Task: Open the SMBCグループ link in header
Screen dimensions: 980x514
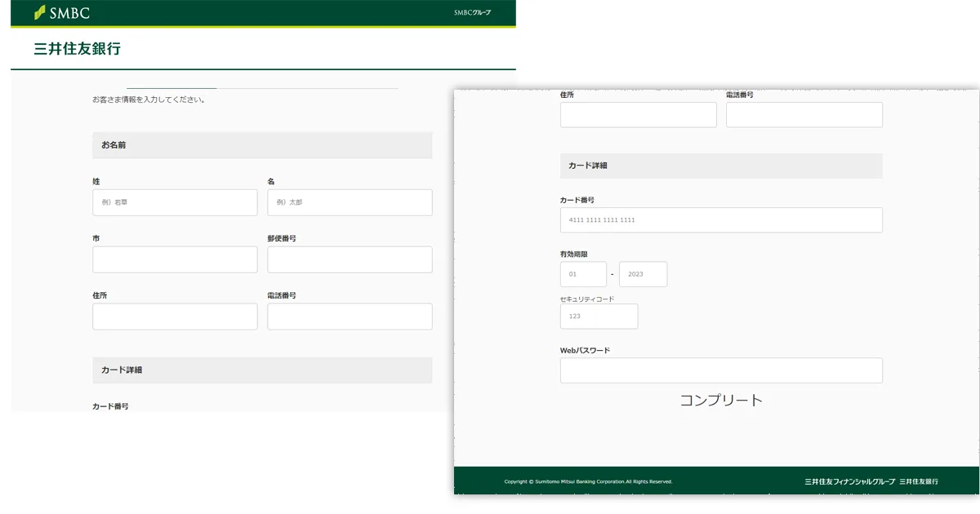Action: point(473,12)
